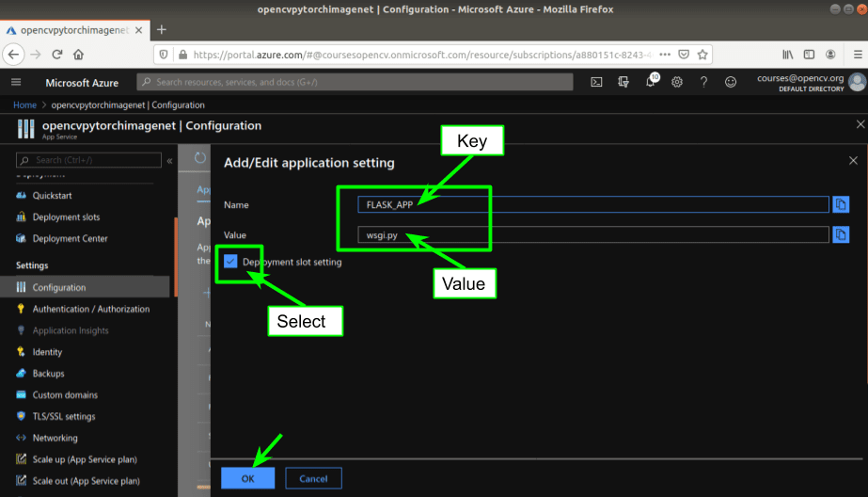Open a new Firefox tab
Screen dimensions: 868x497
(x=162, y=30)
